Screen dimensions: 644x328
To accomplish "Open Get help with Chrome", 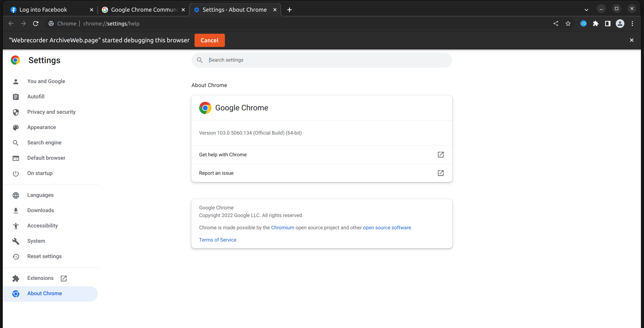I will pos(322,155).
